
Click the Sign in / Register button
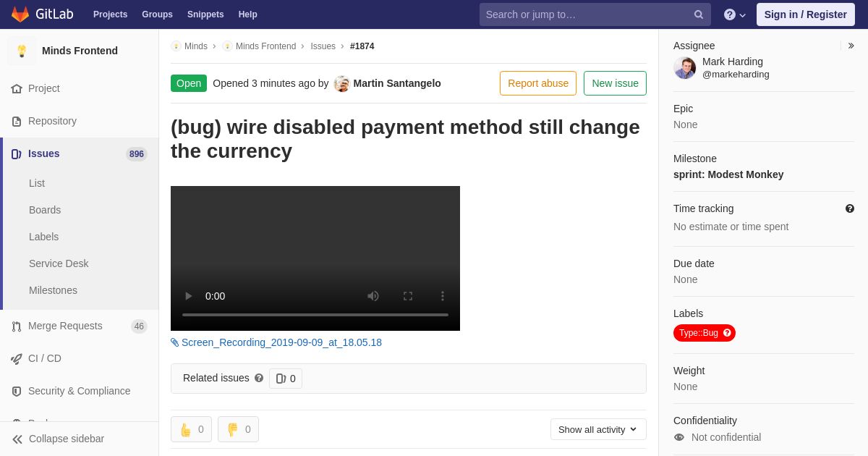pos(806,14)
